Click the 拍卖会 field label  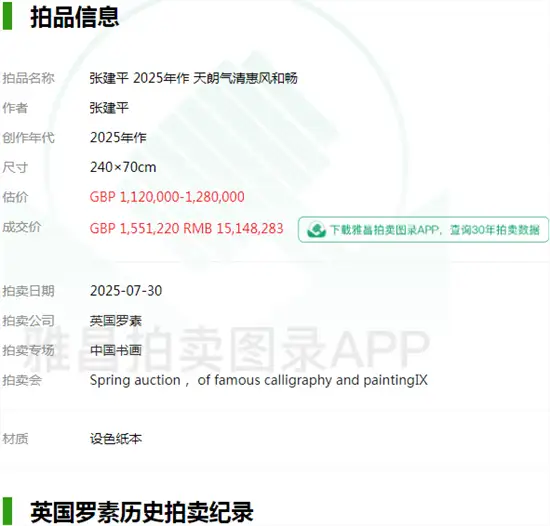pos(22,380)
